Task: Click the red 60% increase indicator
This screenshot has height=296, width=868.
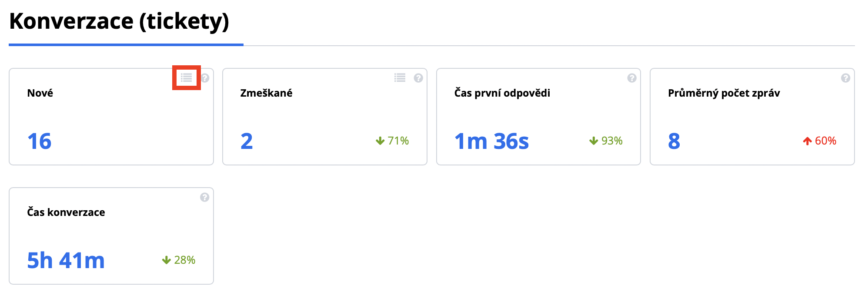Action: click(819, 141)
